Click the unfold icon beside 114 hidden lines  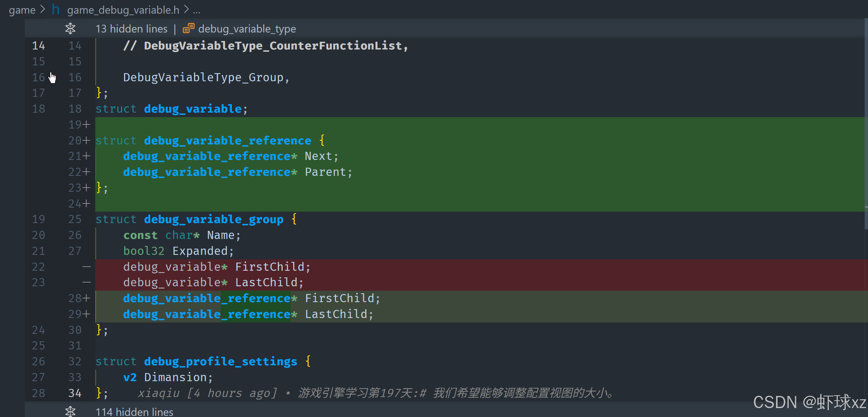[70, 411]
